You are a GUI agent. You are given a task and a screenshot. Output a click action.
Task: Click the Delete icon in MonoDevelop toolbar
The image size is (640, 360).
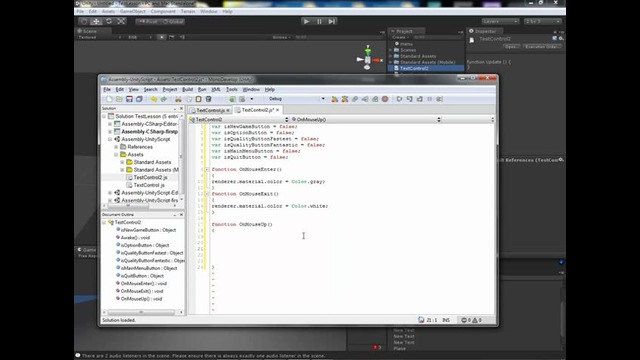click(209, 99)
